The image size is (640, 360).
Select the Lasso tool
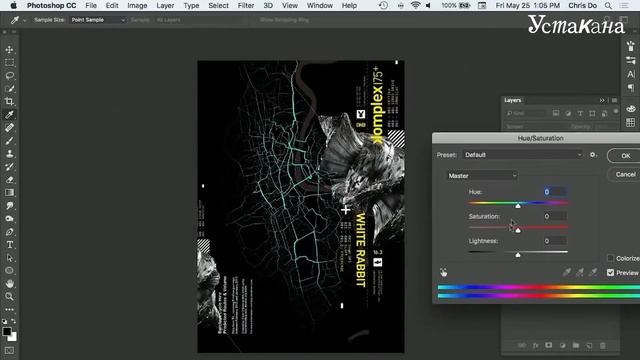[x=9, y=76]
